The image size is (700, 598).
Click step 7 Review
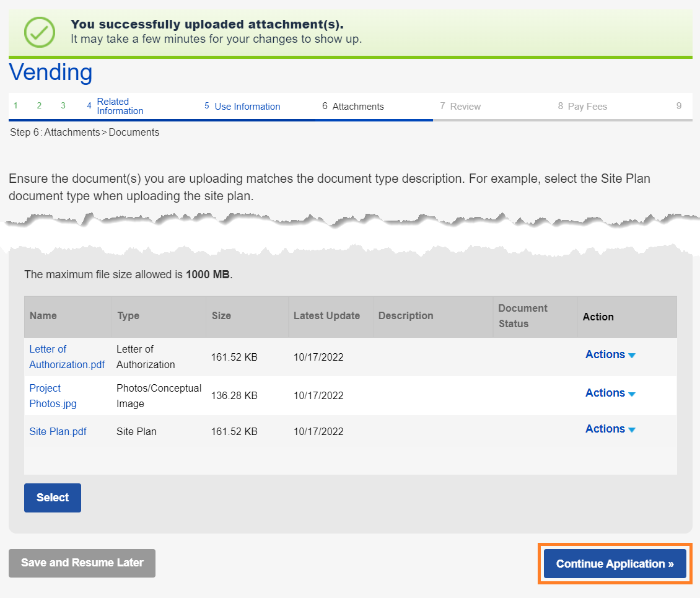tap(460, 107)
